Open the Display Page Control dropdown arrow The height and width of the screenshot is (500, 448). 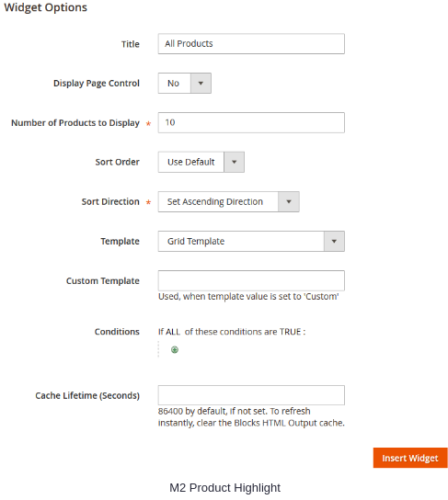pyautogui.click(x=201, y=84)
